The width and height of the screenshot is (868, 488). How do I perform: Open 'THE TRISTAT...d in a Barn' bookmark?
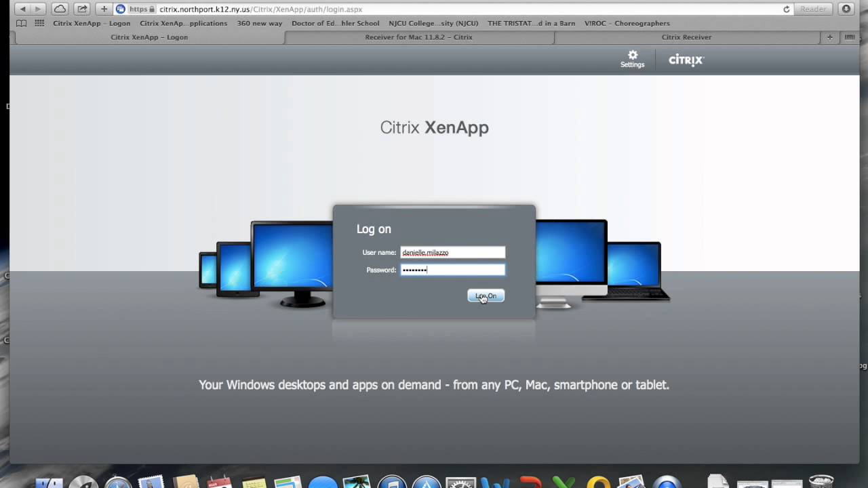(x=531, y=23)
